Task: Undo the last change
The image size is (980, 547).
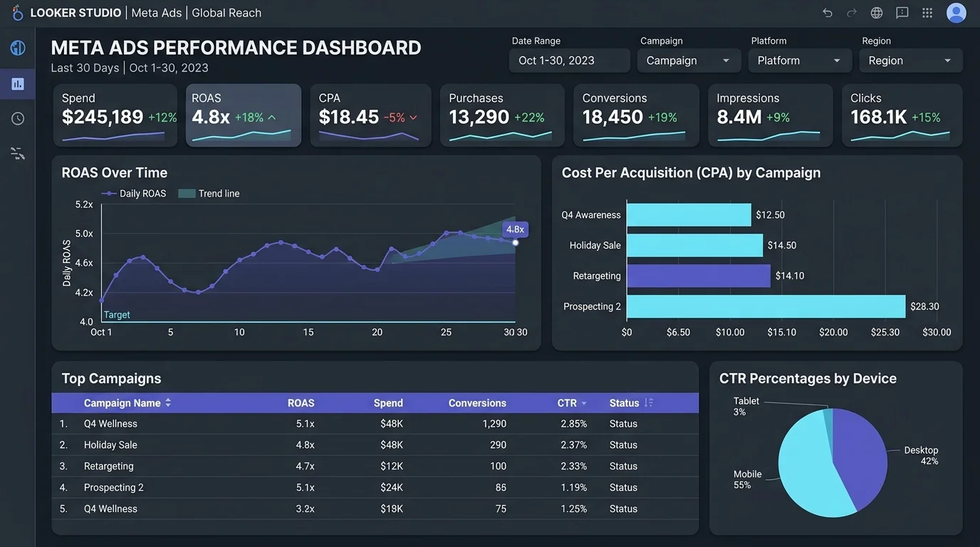Action: (827, 13)
